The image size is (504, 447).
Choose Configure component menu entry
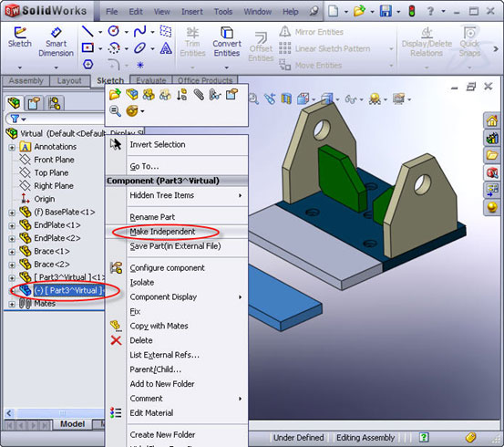177,268
